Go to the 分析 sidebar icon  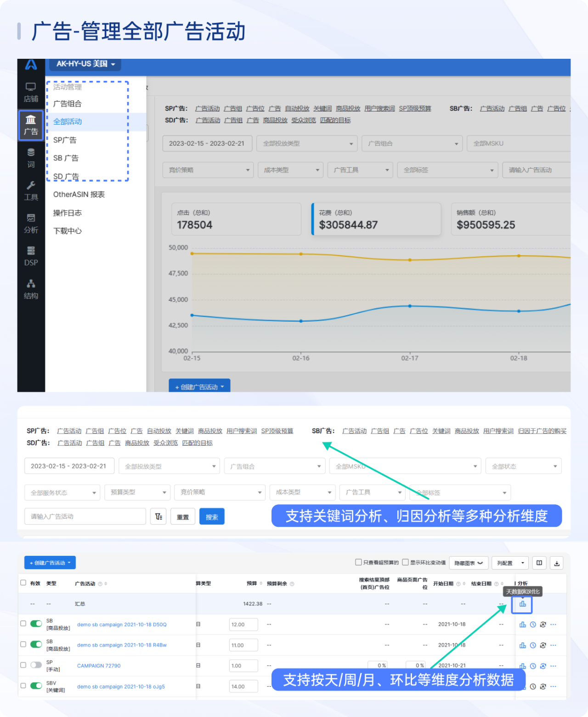click(x=31, y=224)
